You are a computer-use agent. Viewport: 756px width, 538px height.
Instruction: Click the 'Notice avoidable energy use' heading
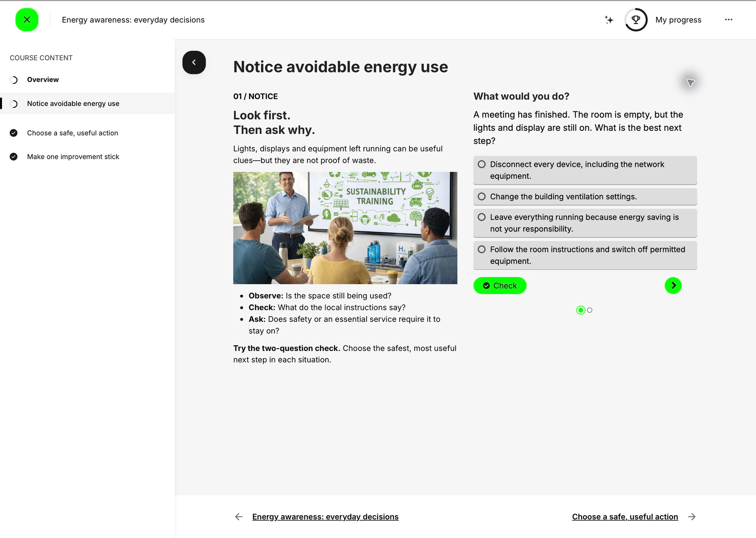pos(341,67)
